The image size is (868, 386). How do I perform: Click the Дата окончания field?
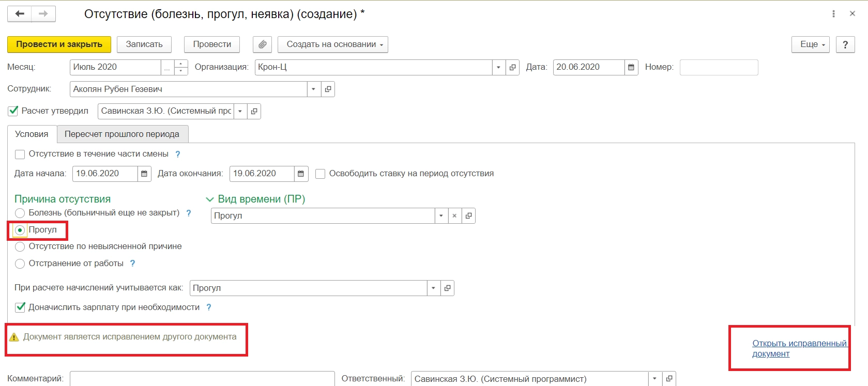click(x=262, y=174)
